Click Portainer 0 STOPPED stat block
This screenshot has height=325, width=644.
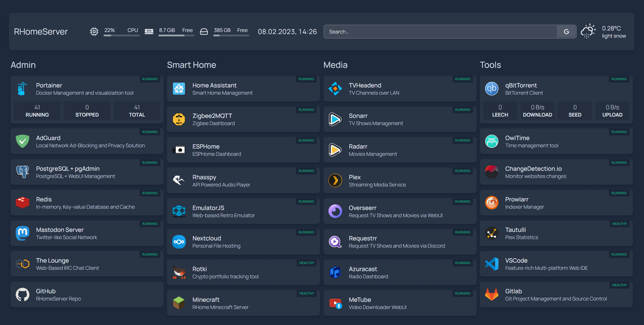(x=87, y=111)
